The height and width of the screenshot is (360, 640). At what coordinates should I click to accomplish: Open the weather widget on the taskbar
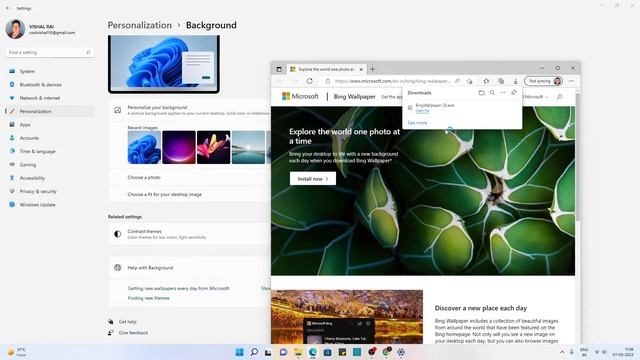tap(17, 352)
